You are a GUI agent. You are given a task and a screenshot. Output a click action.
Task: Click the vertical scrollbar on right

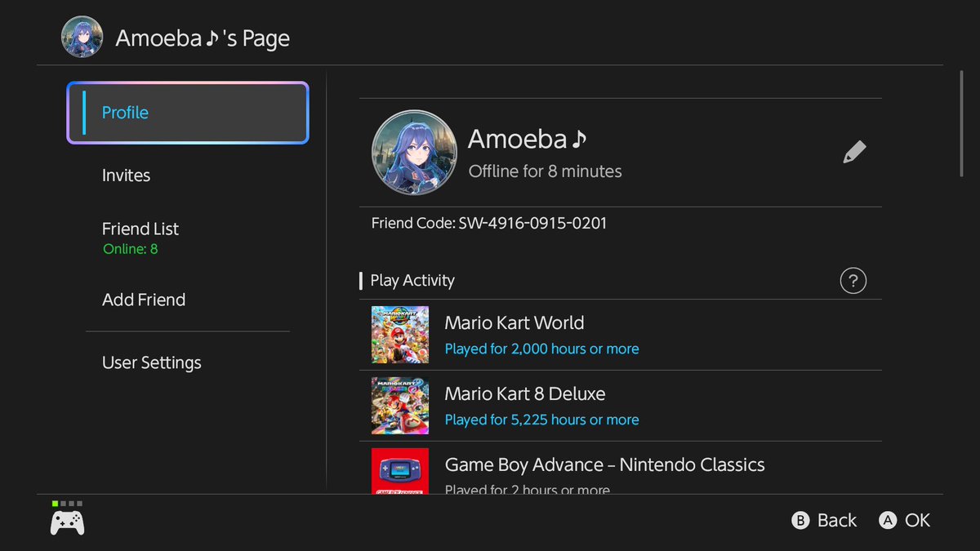961,122
